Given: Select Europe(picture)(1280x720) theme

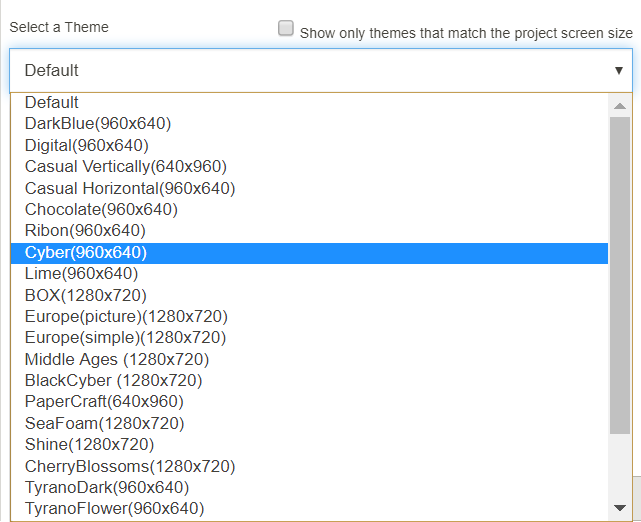Looking at the screenshot, I should click(309, 316).
